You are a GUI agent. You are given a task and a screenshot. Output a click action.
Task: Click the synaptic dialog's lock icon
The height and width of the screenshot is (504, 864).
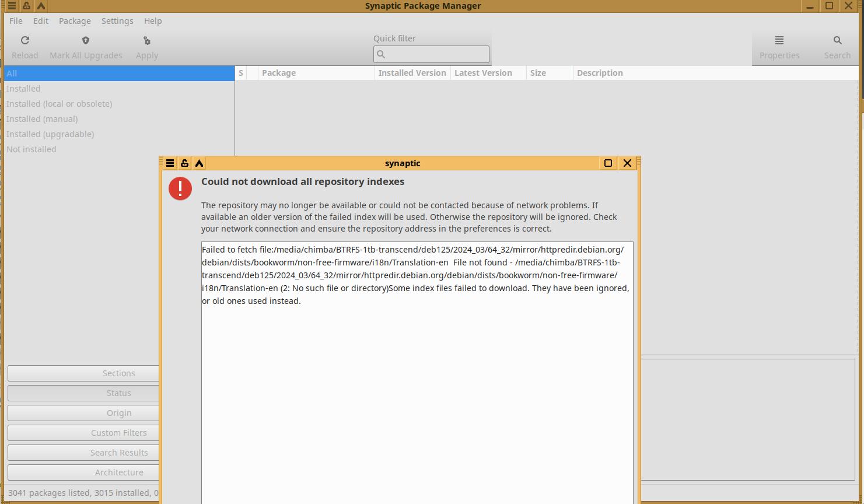click(x=184, y=163)
